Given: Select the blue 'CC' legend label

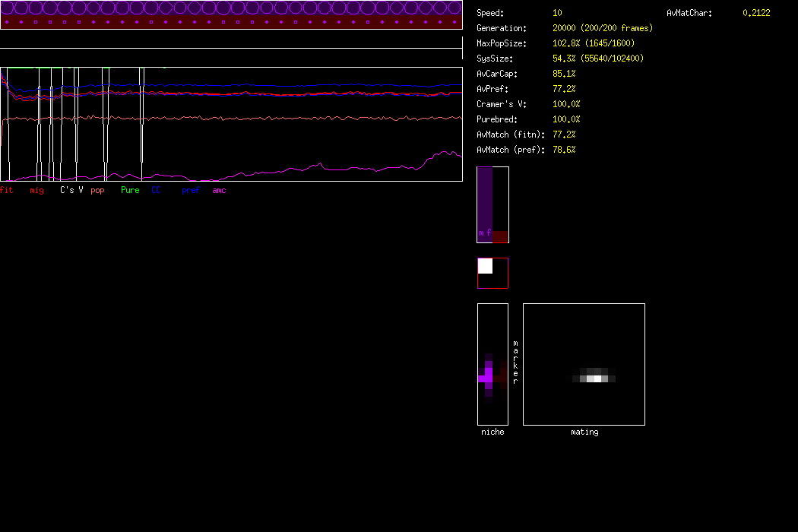Looking at the screenshot, I should tap(157, 190).
